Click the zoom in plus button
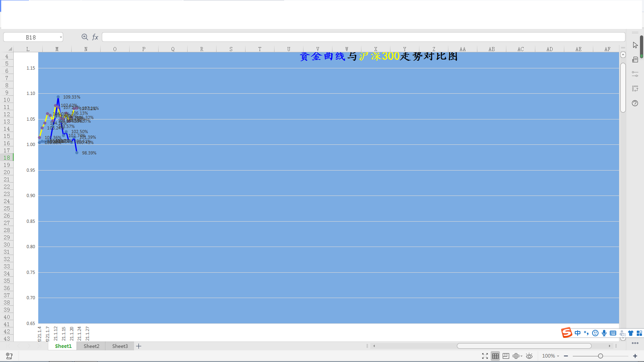Viewport: 644px width, 362px height. [635, 356]
